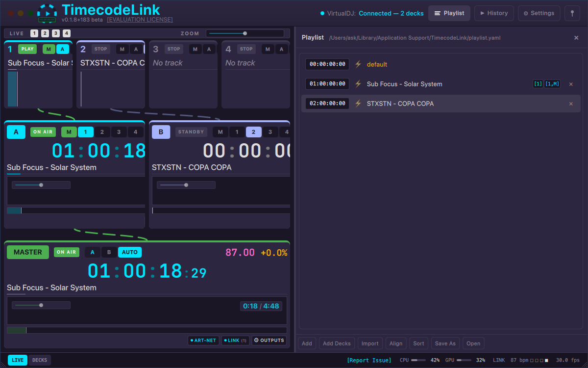The height and width of the screenshot is (368, 588).
Task: Click Add Decks button
Action: [x=337, y=343]
